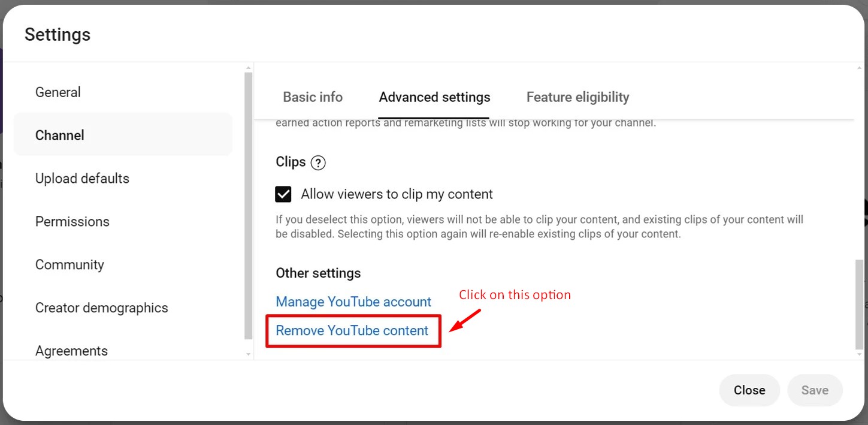Open the Upload defaults section
868x425 pixels.
tap(82, 178)
